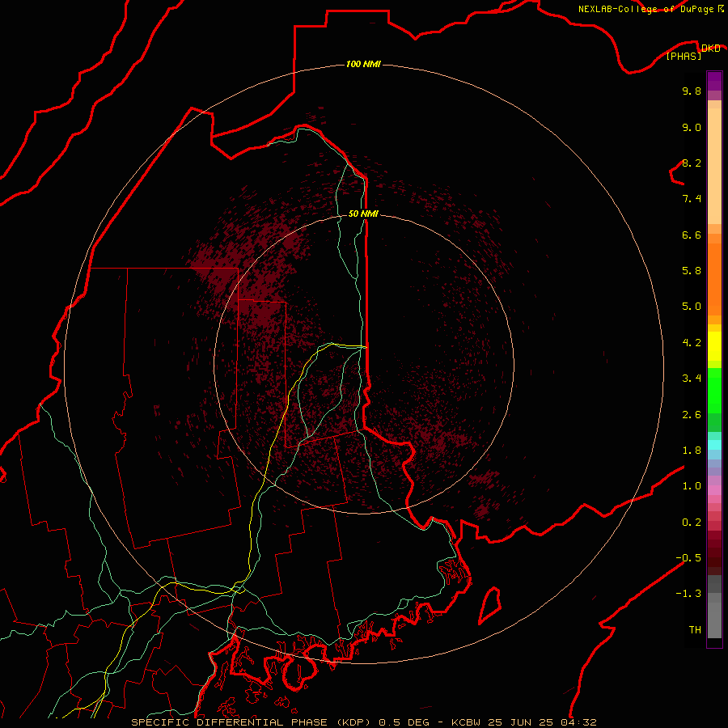Pick the light peach segment of color bar
The height and width of the screenshot is (728, 728).
pos(714,166)
